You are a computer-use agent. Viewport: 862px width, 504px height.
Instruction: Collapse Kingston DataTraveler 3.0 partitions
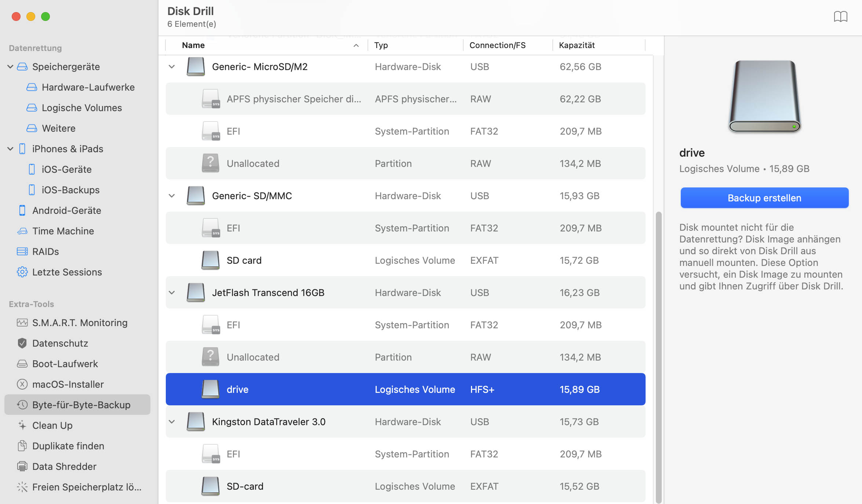click(x=172, y=422)
